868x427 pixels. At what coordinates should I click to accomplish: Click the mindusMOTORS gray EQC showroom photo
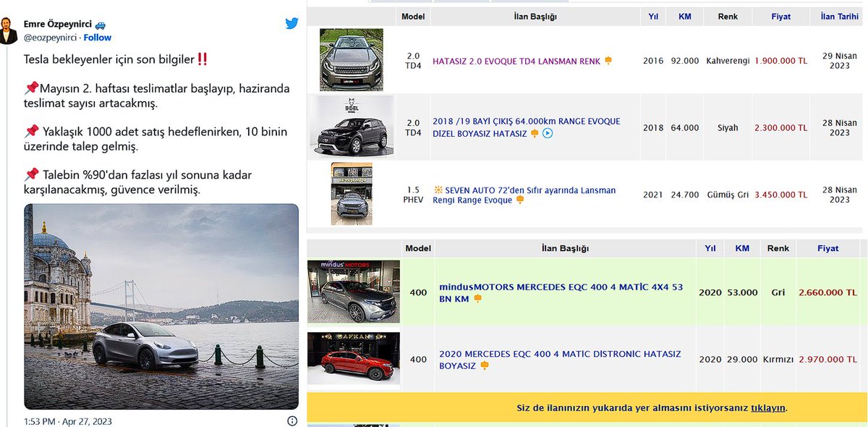point(352,292)
